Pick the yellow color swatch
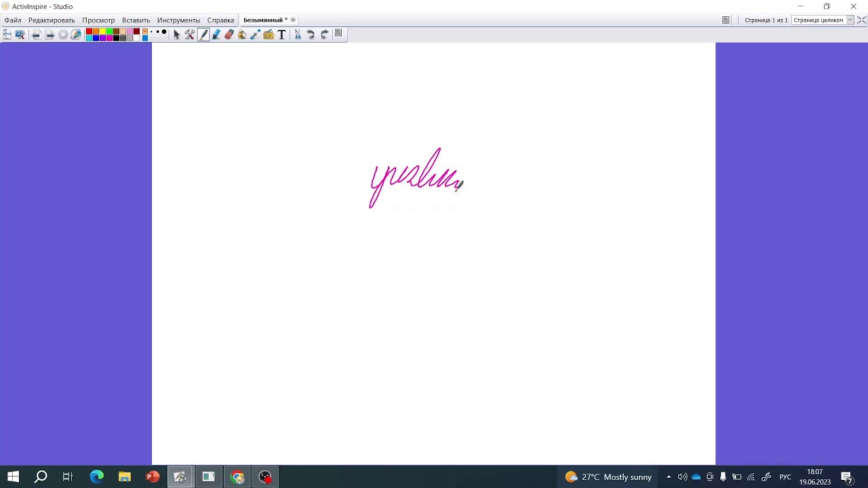 (x=102, y=31)
